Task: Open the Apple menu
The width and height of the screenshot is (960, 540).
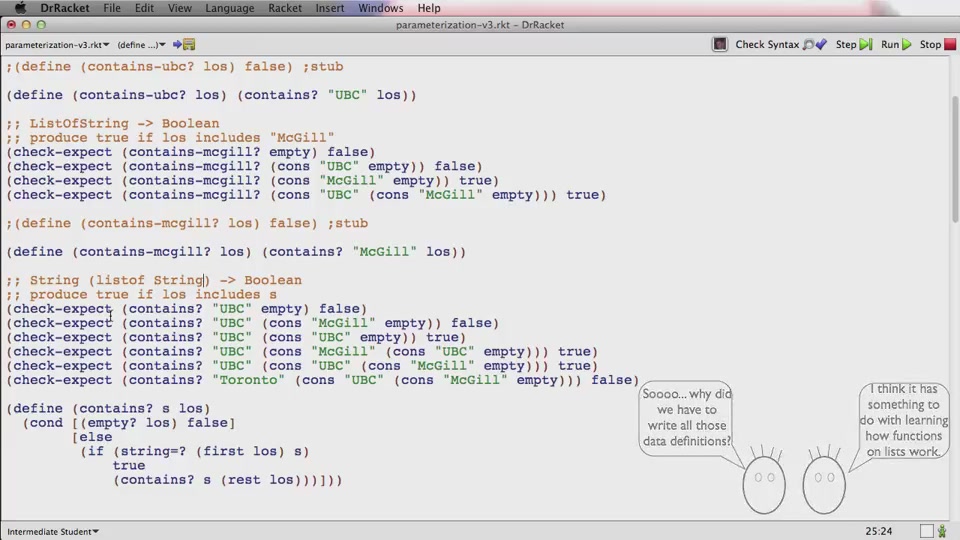Action: coord(20,8)
